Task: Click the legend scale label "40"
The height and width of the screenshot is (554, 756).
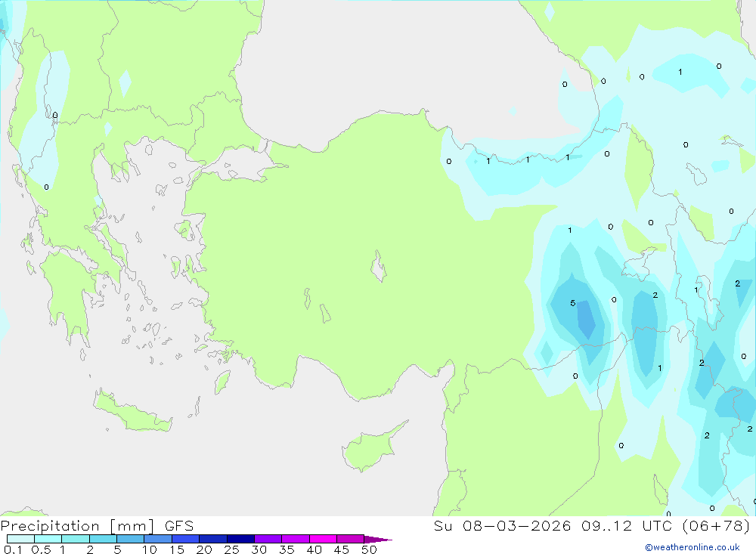Action: click(314, 549)
